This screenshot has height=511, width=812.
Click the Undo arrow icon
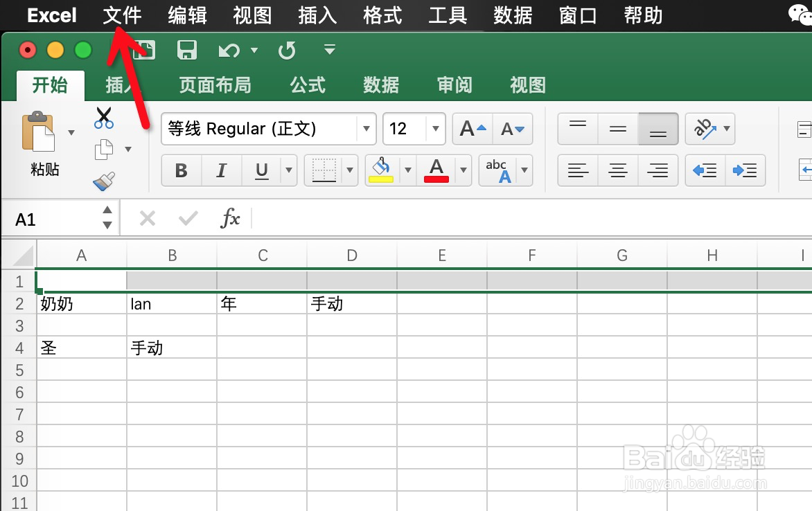[228, 49]
